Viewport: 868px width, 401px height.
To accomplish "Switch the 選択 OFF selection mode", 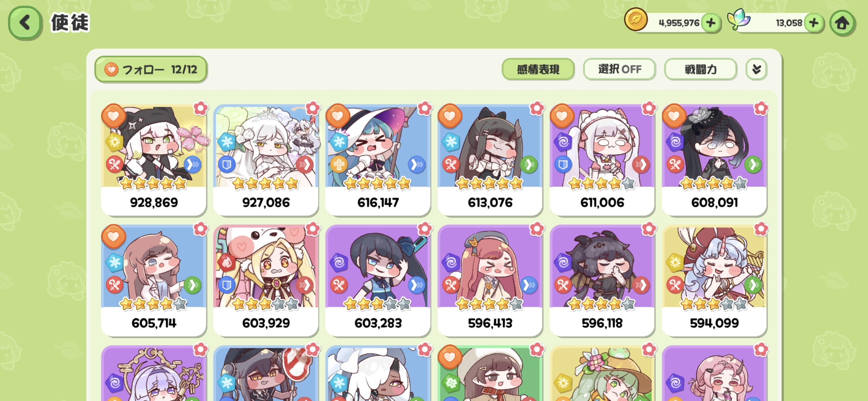I will click(619, 69).
